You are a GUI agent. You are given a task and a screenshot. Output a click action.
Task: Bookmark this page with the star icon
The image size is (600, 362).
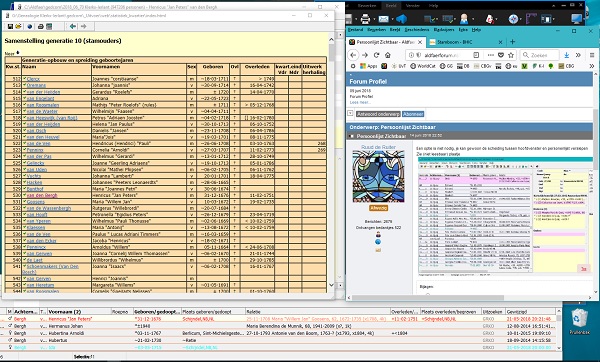coord(511,55)
